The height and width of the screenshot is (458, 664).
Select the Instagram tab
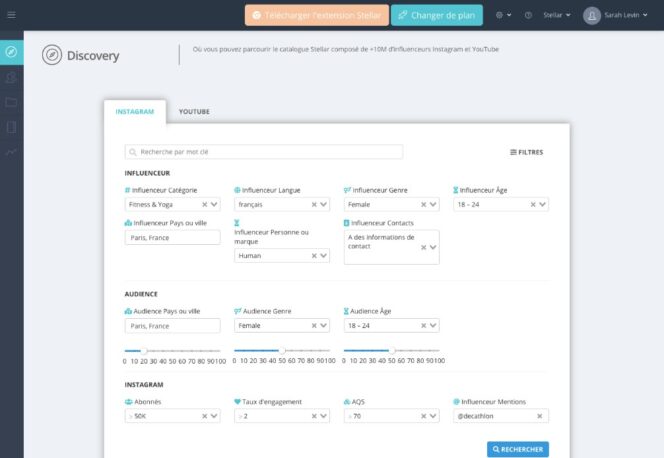click(x=135, y=112)
